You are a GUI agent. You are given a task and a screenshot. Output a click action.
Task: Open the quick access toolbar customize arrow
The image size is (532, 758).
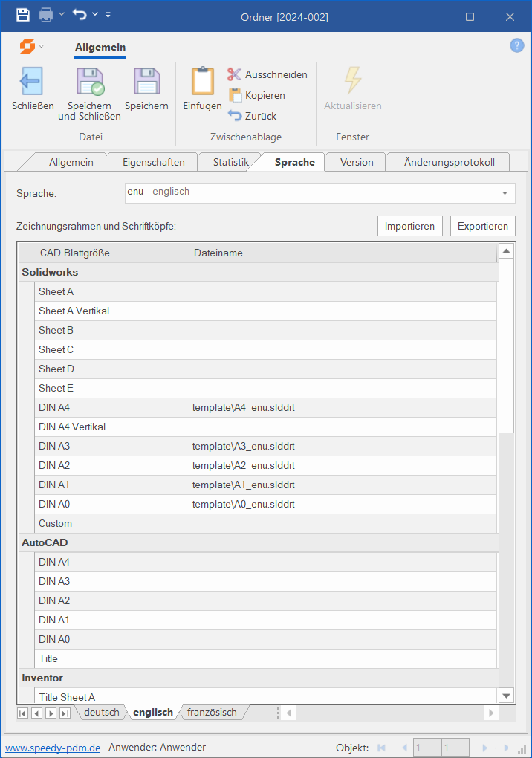click(108, 15)
